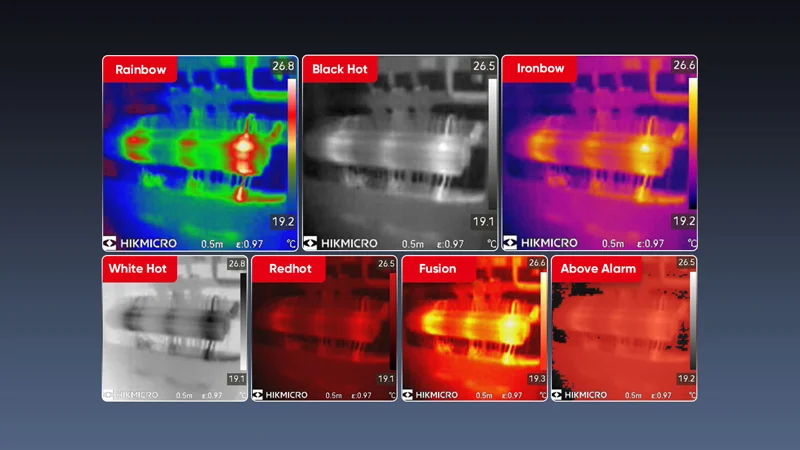This screenshot has width=800, height=450.
Task: Click the 26.6 max temperature in Ironbow image
Action: tap(684, 65)
